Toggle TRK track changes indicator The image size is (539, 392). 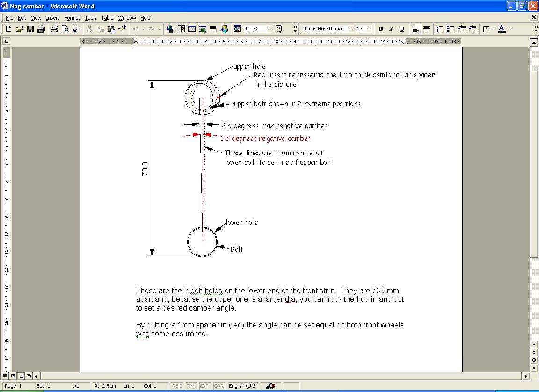click(x=191, y=386)
